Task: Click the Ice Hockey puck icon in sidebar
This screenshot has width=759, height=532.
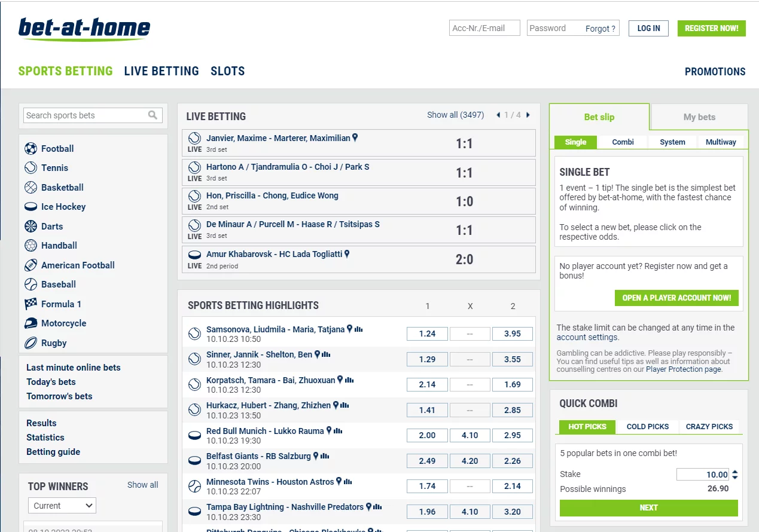Action: coord(31,207)
